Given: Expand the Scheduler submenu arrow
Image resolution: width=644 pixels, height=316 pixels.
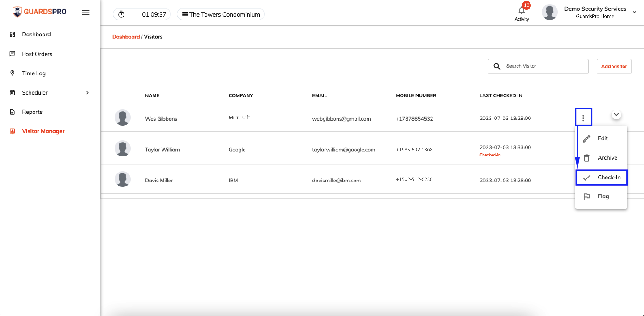Looking at the screenshot, I should 87,93.
